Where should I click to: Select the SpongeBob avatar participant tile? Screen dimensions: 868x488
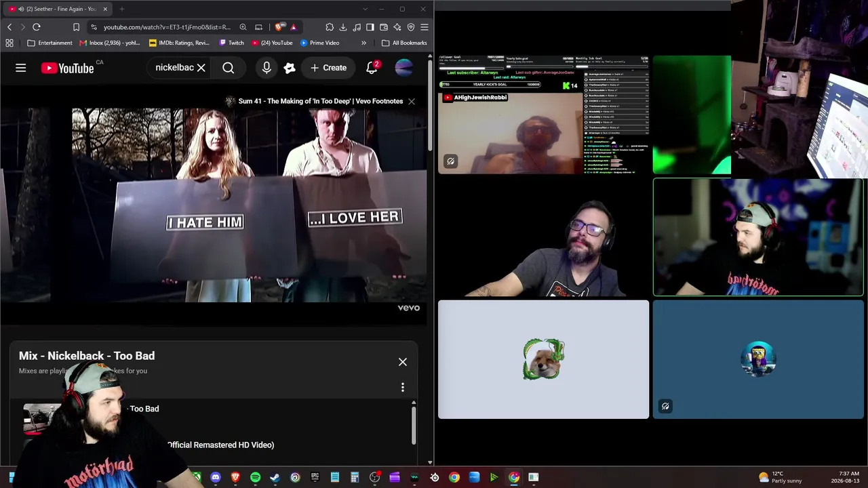click(x=758, y=359)
